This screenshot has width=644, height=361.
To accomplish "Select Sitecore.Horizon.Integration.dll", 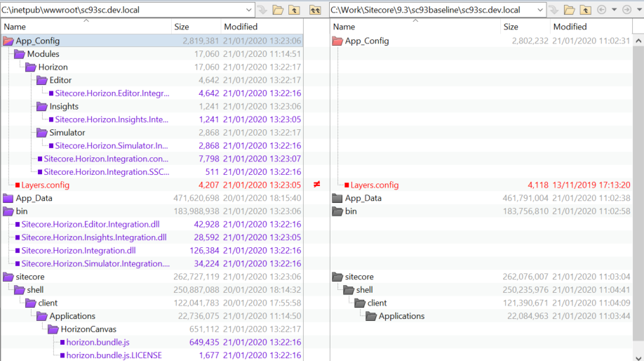I will [79, 251].
